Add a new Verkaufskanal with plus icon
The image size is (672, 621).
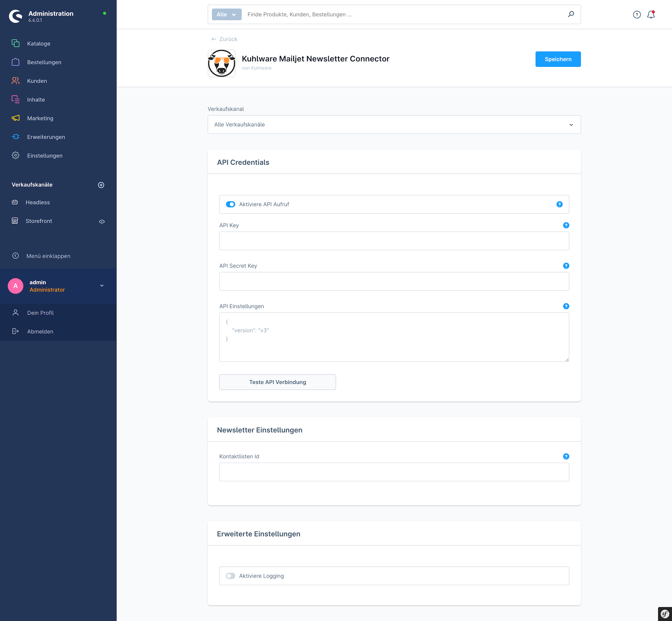pyautogui.click(x=101, y=185)
